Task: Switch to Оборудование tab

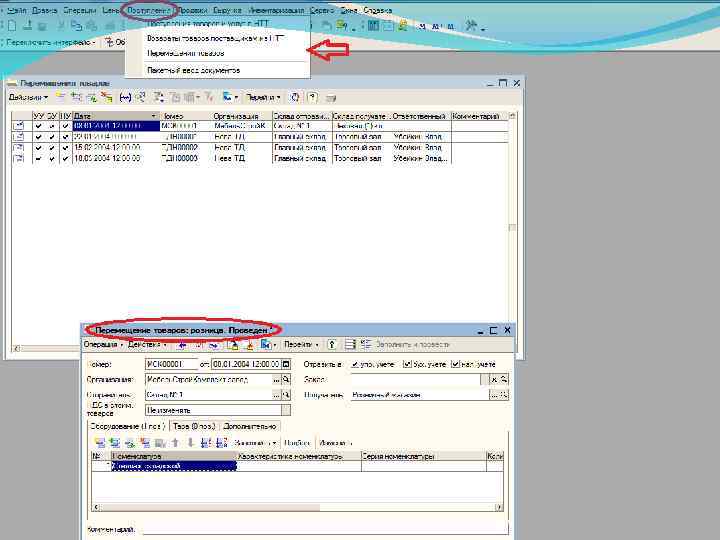Action: coord(127,426)
